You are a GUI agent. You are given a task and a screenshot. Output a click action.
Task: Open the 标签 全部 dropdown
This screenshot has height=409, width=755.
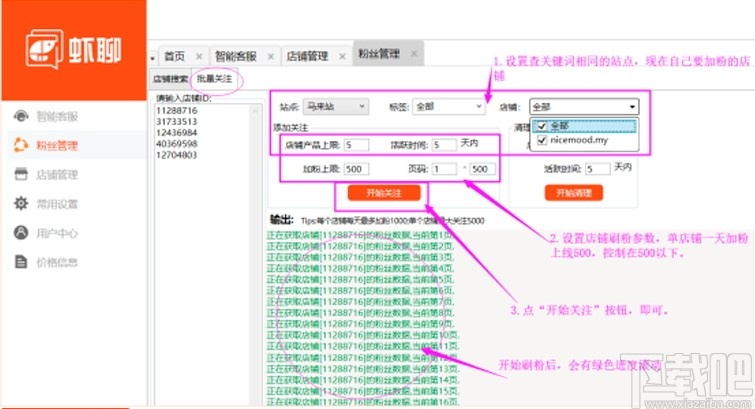click(448, 106)
